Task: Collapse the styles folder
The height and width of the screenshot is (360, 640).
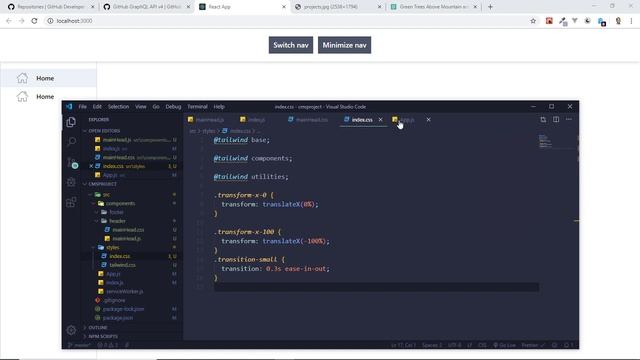Action: tap(93, 247)
